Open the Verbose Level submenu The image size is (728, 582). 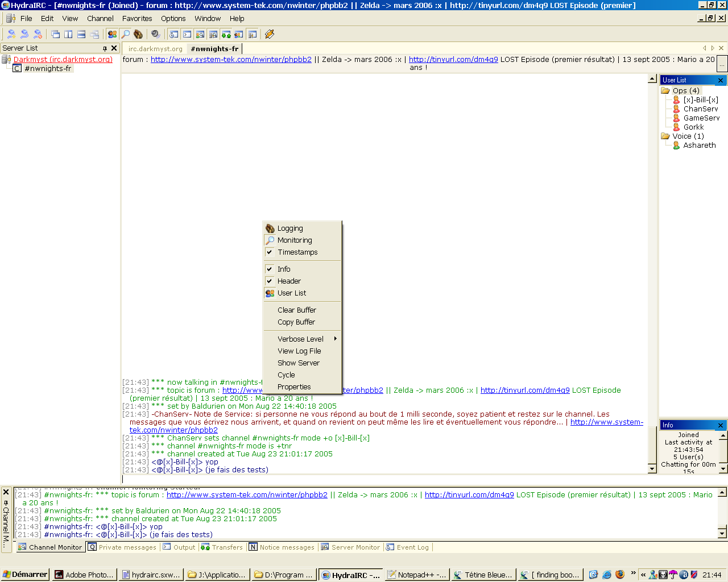(x=303, y=339)
